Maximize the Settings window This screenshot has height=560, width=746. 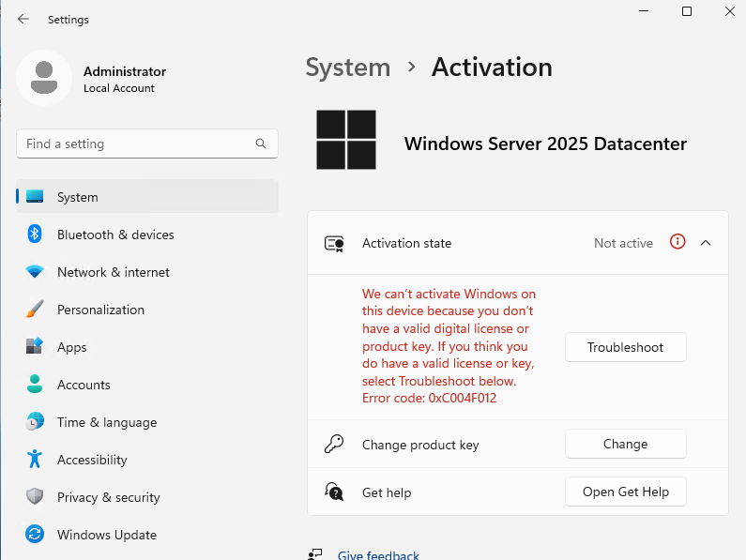coord(687,11)
